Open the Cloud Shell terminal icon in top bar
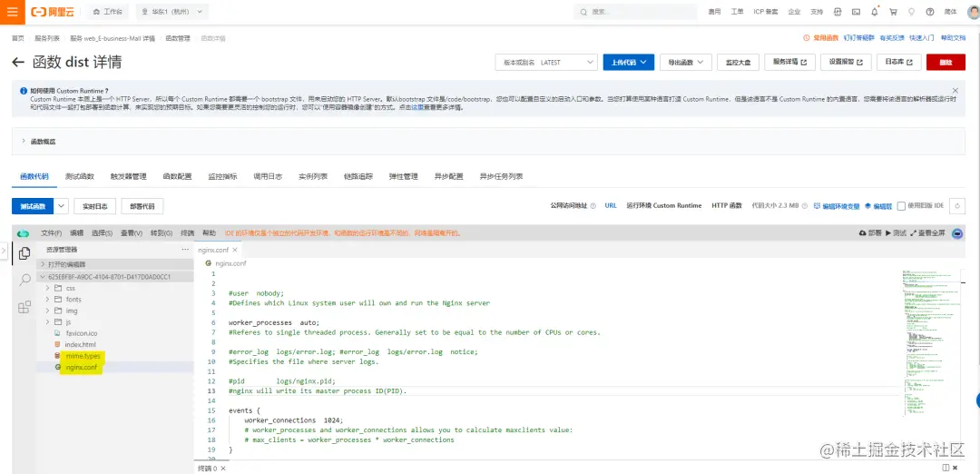The width and height of the screenshot is (980, 474). pos(857,12)
